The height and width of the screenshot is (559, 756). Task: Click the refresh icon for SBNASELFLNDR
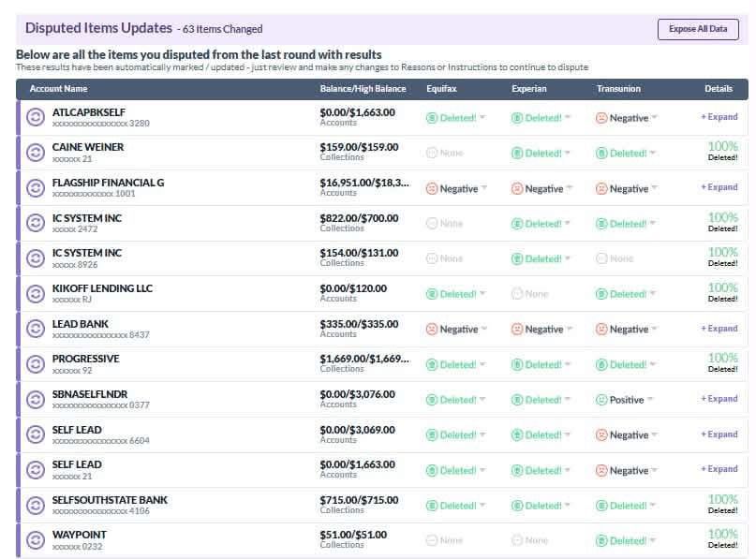click(x=36, y=399)
